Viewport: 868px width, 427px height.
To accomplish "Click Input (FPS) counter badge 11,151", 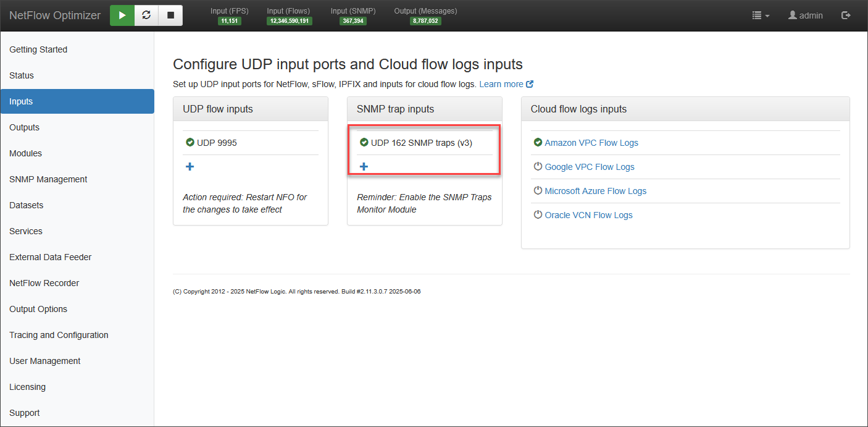I will click(x=230, y=21).
